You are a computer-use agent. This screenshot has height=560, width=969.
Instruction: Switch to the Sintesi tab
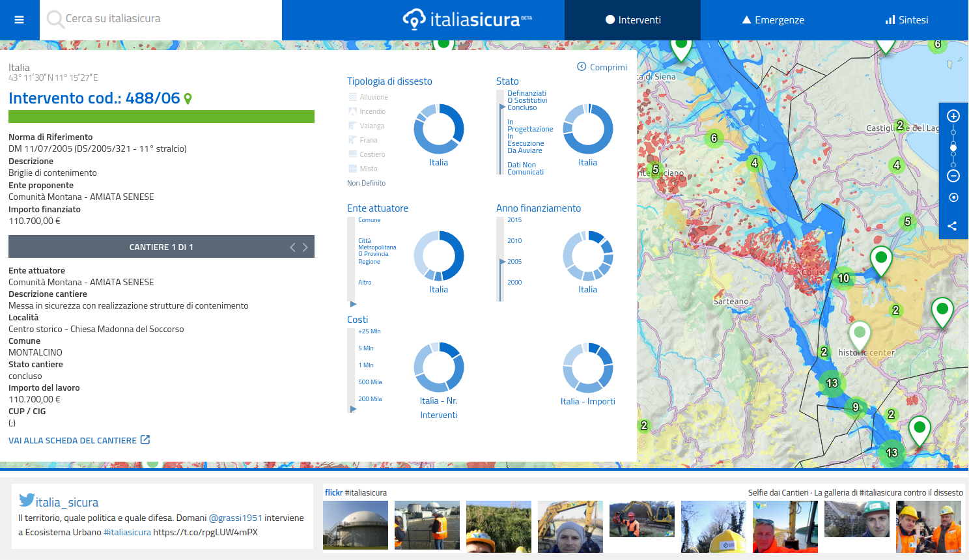tap(906, 20)
